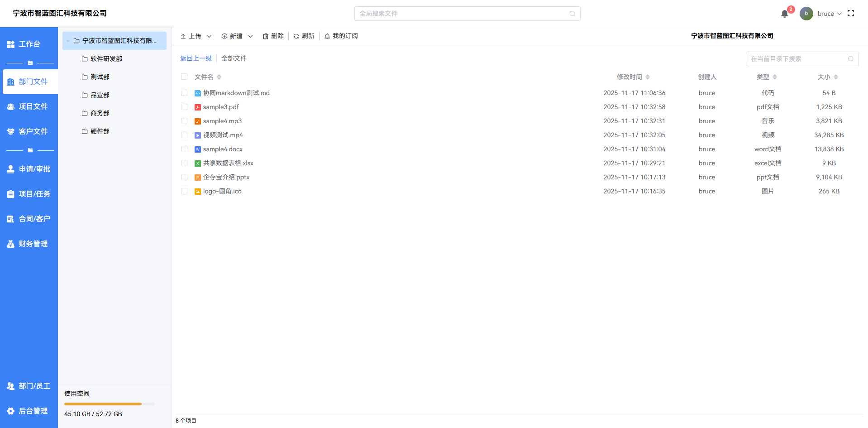Go to 项目文件 in the sidebar
868x428 pixels.
pos(29,106)
